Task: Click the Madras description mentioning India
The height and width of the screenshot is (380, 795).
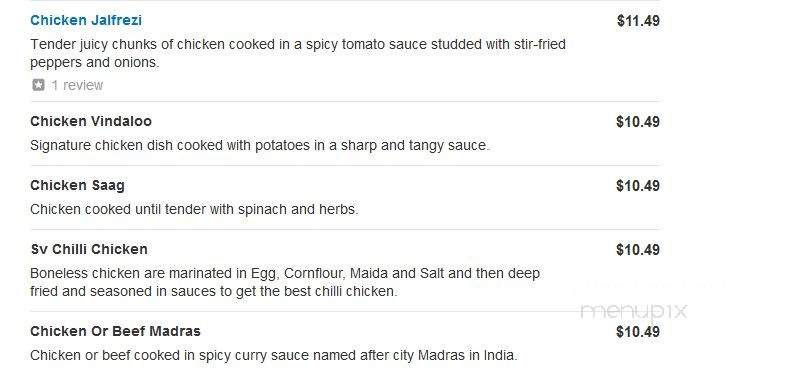Action: point(274,355)
